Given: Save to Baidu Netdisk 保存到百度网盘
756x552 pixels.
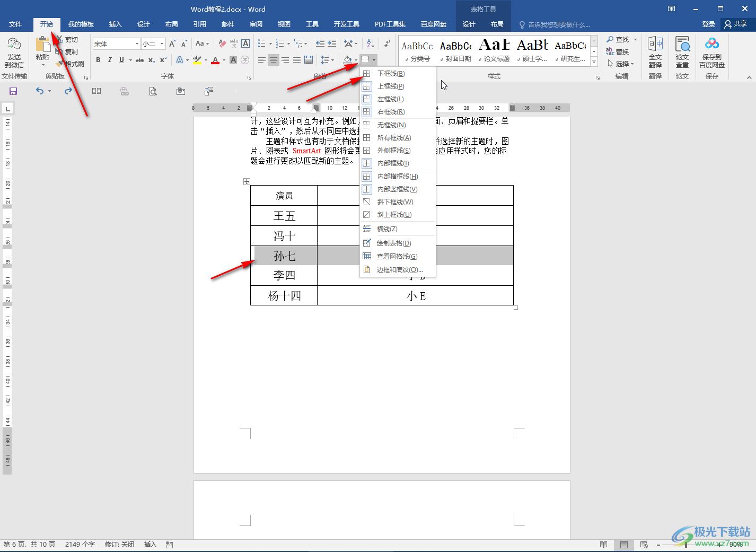Looking at the screenshot, I should coord(712,52).
